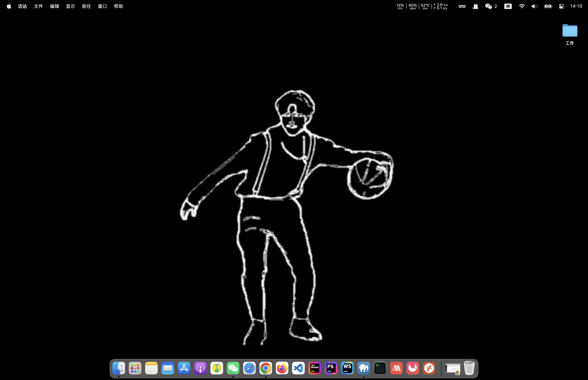Open WeChat app in the dock

point(233,368)
